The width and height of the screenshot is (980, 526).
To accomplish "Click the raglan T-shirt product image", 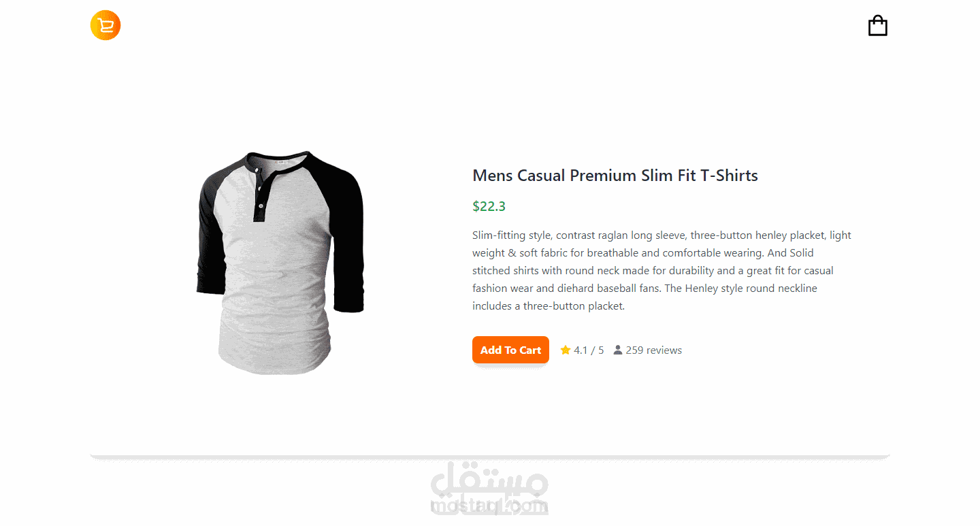I will pyautogui.click(x=280, y=263).
